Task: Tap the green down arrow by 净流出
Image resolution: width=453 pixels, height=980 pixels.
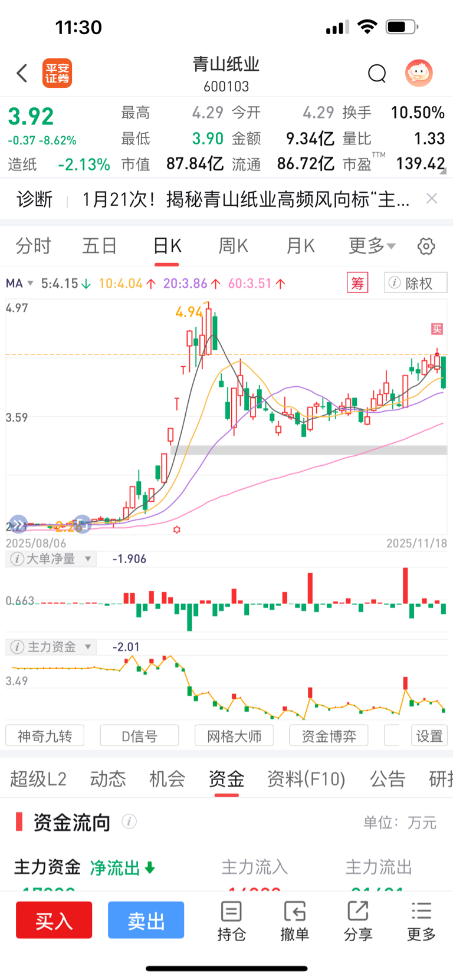Action: pyautogui.click(x=150, y=867)
